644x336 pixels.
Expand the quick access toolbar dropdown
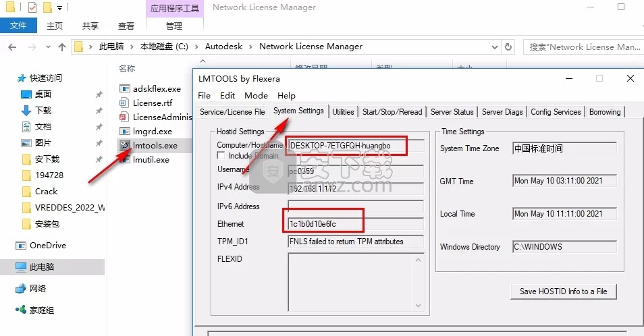click(59, 8)
